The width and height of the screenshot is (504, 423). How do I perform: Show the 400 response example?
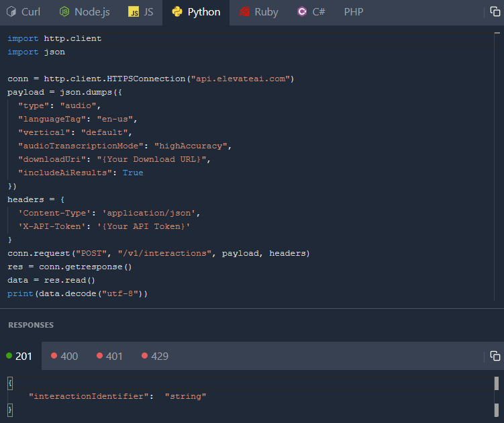click(64, 356)
